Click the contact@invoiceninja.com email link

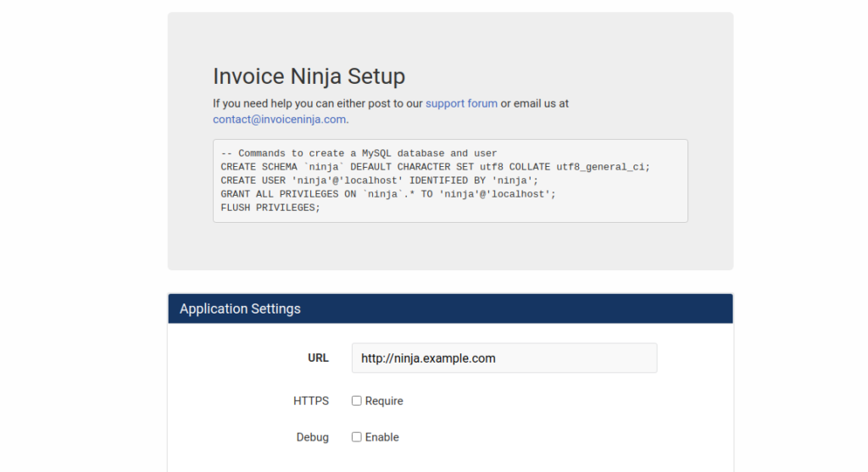280,119
